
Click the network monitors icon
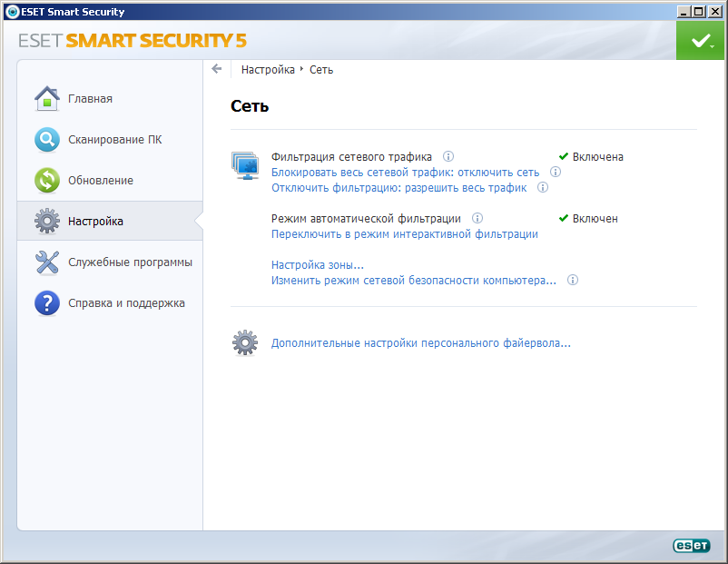[245, 165]
